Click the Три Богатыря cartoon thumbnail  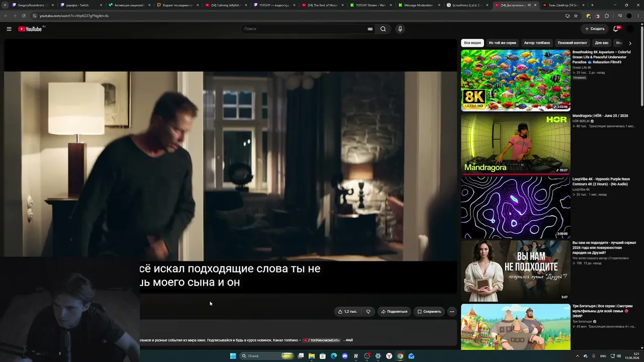point(516,327)
